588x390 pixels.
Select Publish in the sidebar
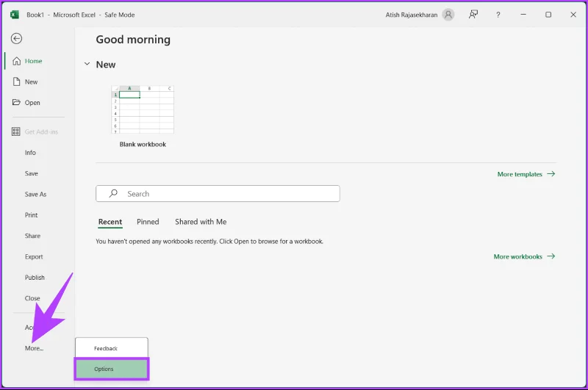(35, 278)
